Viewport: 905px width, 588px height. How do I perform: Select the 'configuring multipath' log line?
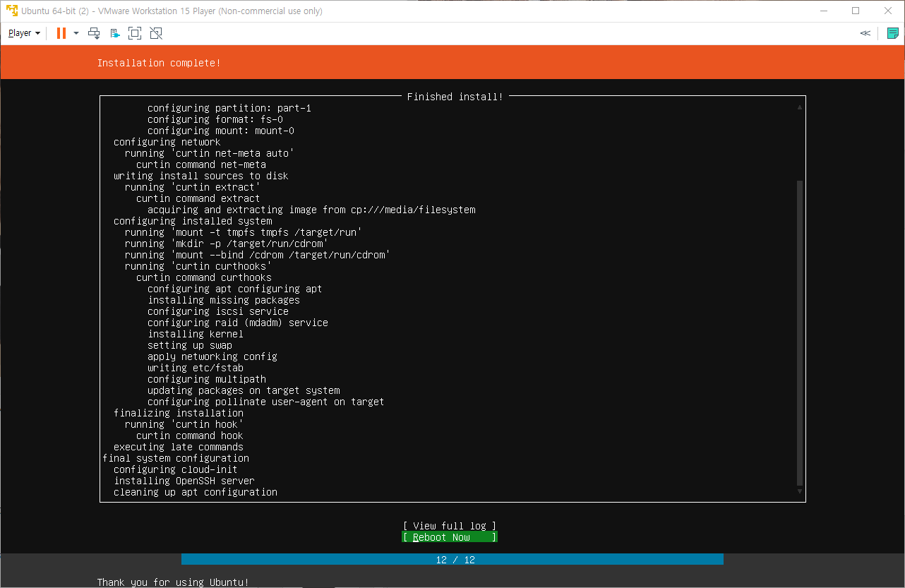point(207,379)
